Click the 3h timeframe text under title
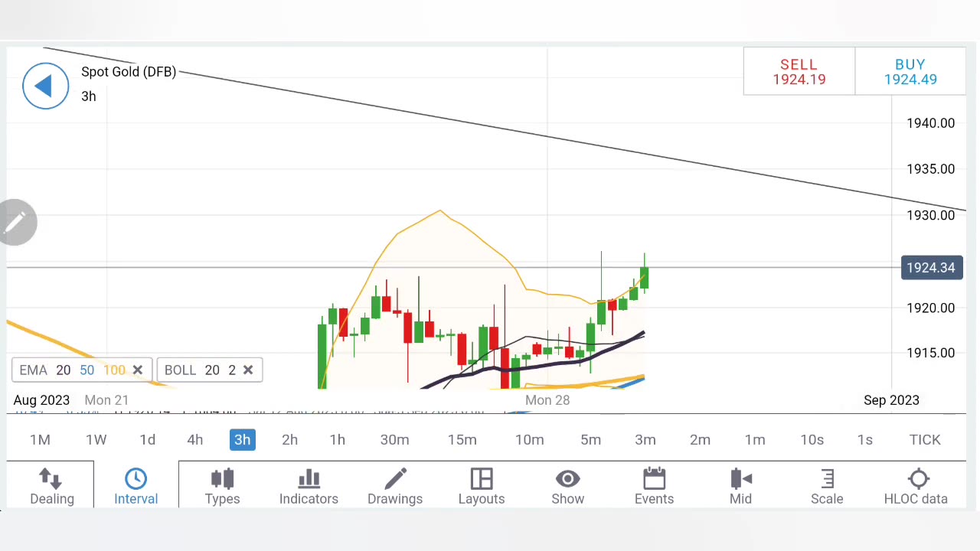 pyautogui.click(x=89, y=96)
